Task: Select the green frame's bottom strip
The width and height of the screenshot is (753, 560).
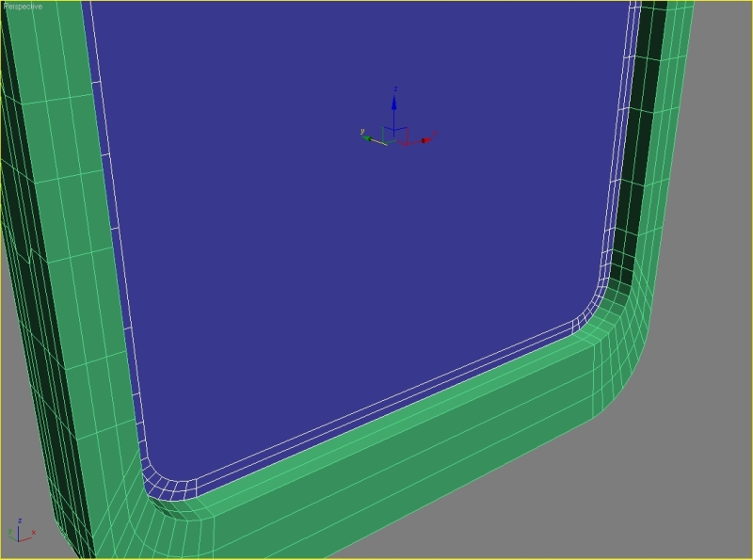Action: tap(395, 442)
